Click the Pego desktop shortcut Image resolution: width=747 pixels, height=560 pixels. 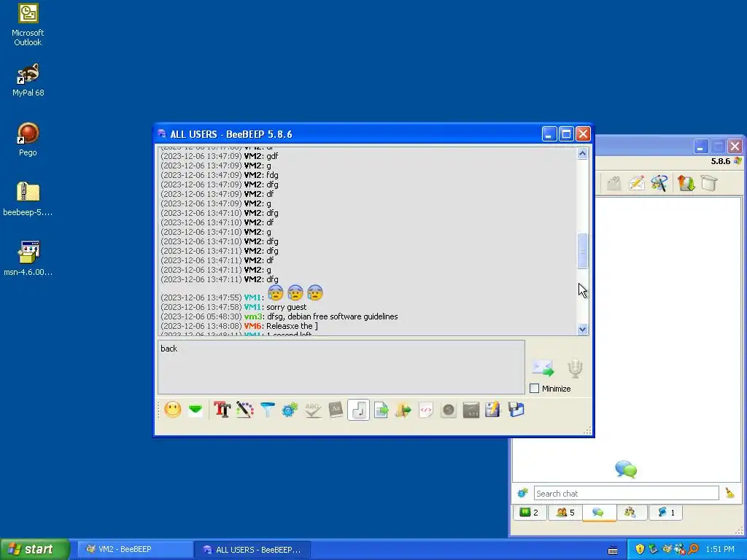pos(28,139)
